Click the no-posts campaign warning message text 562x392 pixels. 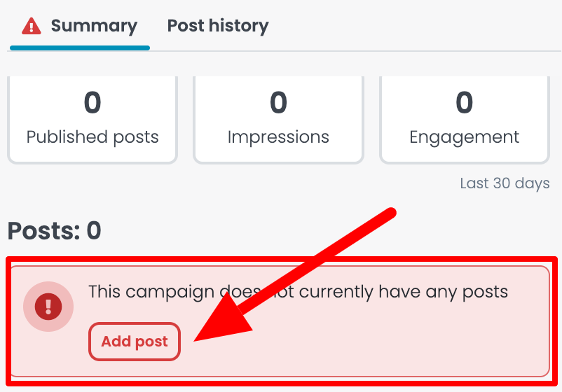click(x=299, y=292)
